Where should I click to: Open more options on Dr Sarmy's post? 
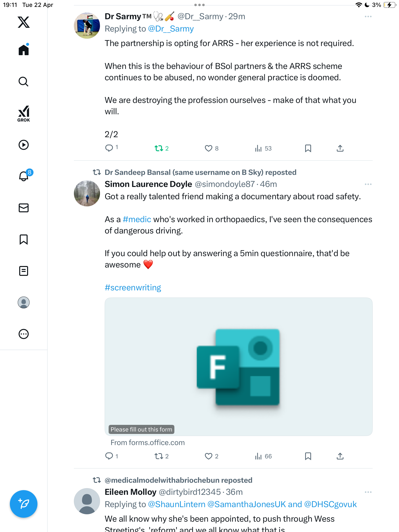pos(368,17)
